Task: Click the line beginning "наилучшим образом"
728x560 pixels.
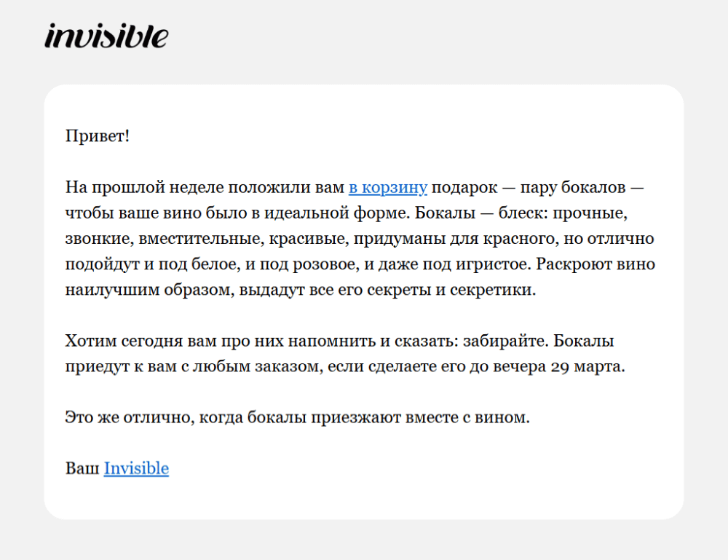Action: (x=301, y=290)
